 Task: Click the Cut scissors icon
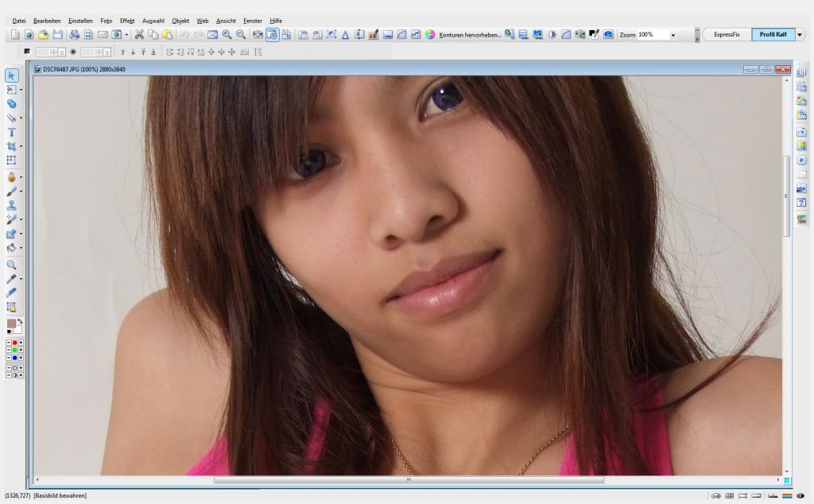(139, 35)
